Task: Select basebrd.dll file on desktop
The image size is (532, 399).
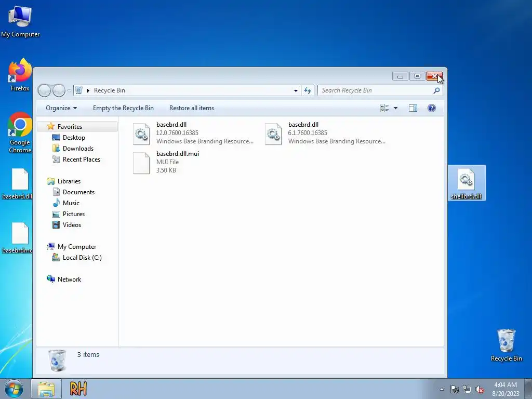Action: [18, 183]
